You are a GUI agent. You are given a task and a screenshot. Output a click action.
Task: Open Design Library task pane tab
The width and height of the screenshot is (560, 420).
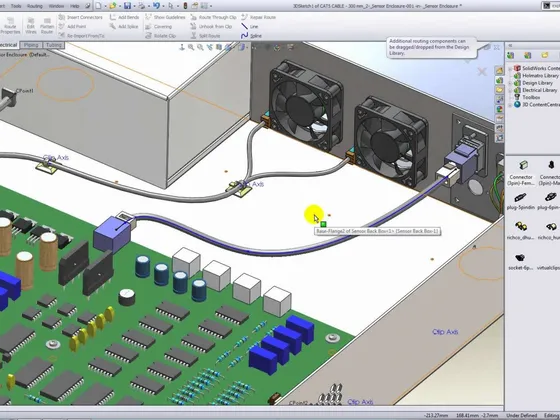[x=499, y=80]
